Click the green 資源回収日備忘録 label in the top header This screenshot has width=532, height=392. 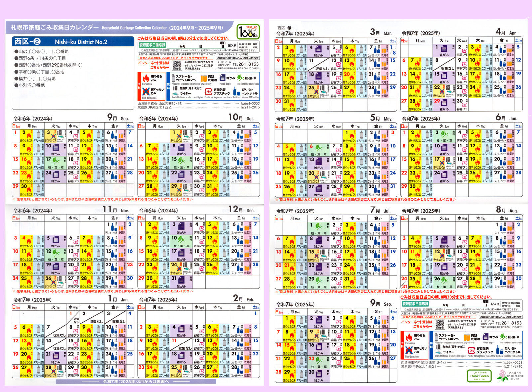coord(152,45)
